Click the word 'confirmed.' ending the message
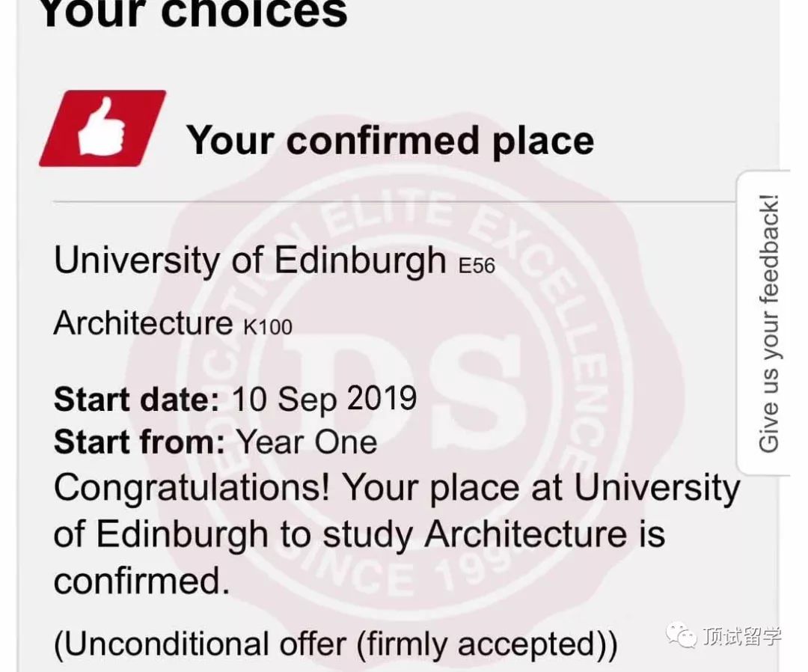The image size is (808, 672). [141, 581]
